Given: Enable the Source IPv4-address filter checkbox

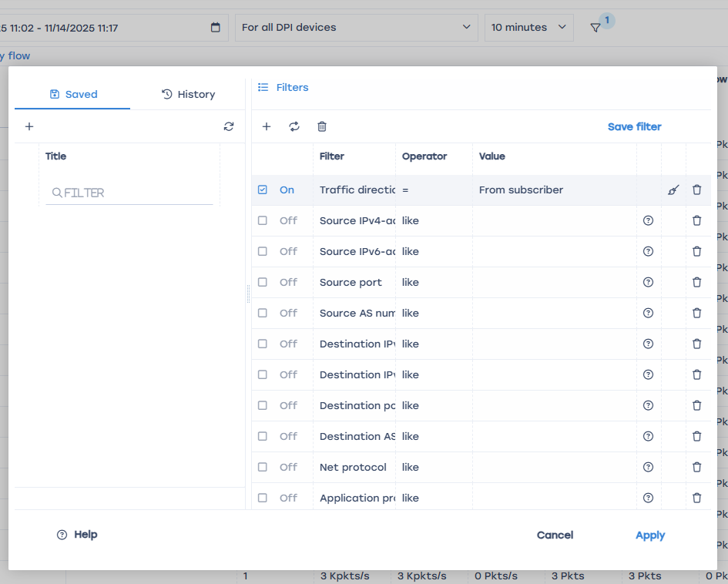Looking at the screenshot, I should pos(263,220).
